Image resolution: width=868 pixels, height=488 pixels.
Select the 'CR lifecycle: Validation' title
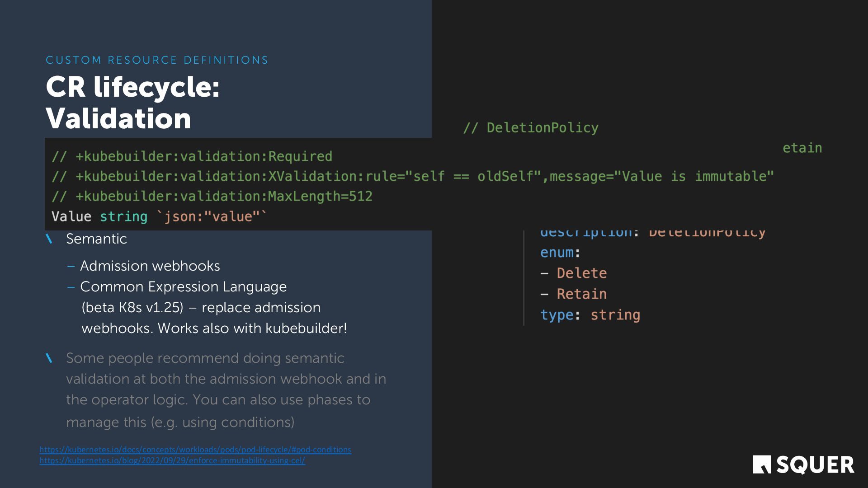point(132,103)
